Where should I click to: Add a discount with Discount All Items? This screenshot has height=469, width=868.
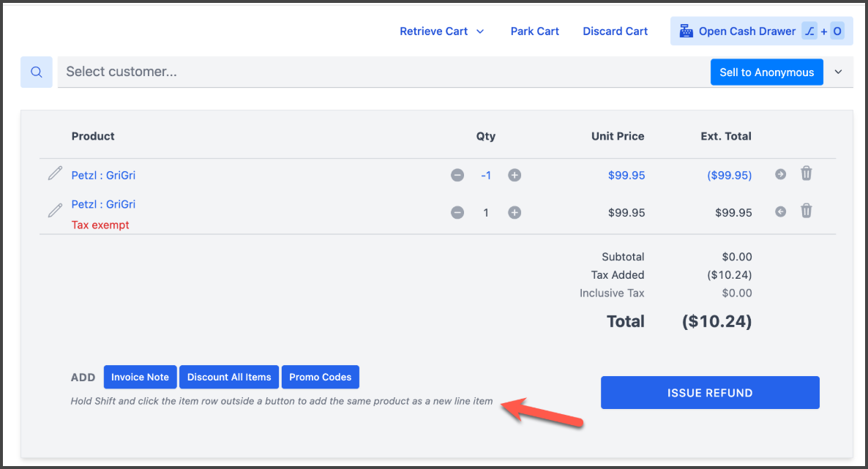tap(229, 378)
